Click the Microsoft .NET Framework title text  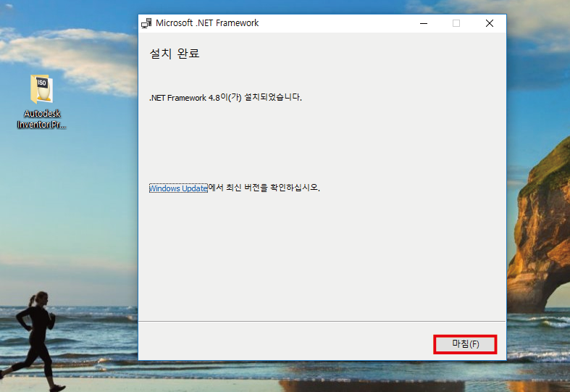pyautogui.click(x=207, y=23)
